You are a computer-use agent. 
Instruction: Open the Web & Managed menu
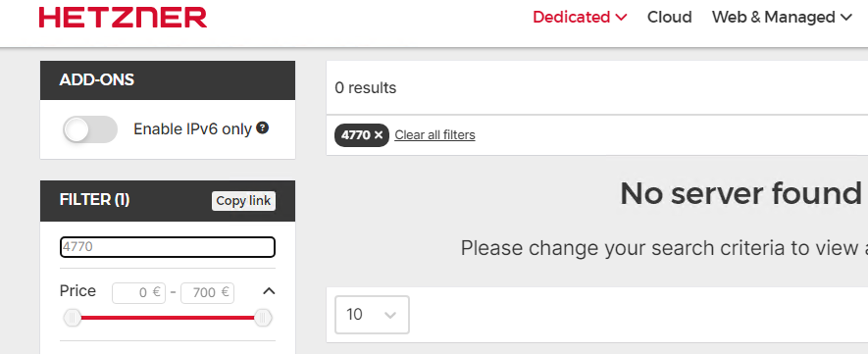[782, 17]
